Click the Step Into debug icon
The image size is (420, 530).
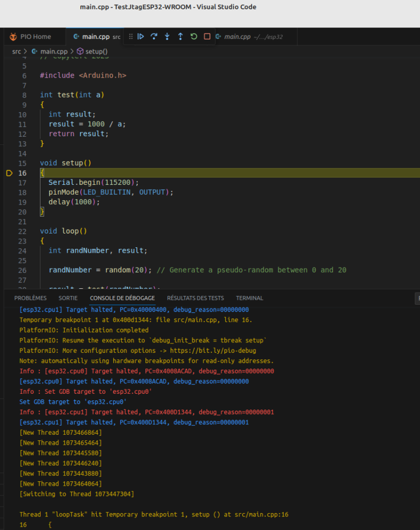pos(167,37)
